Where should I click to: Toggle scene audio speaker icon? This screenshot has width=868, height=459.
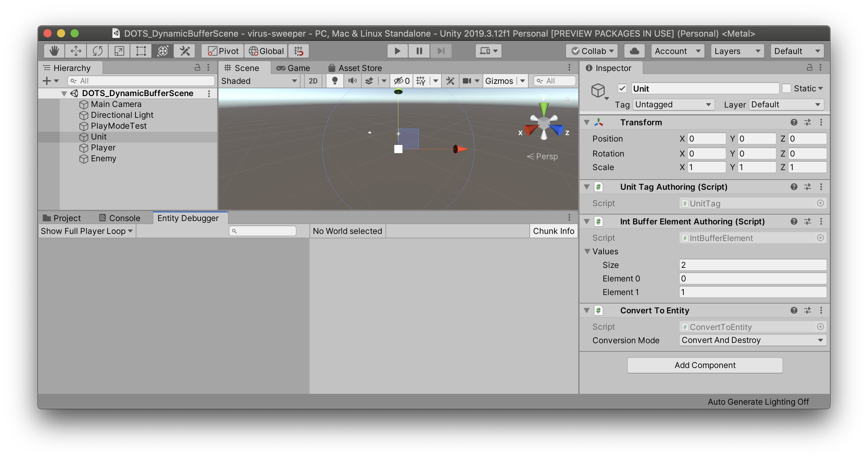(352, 81)
